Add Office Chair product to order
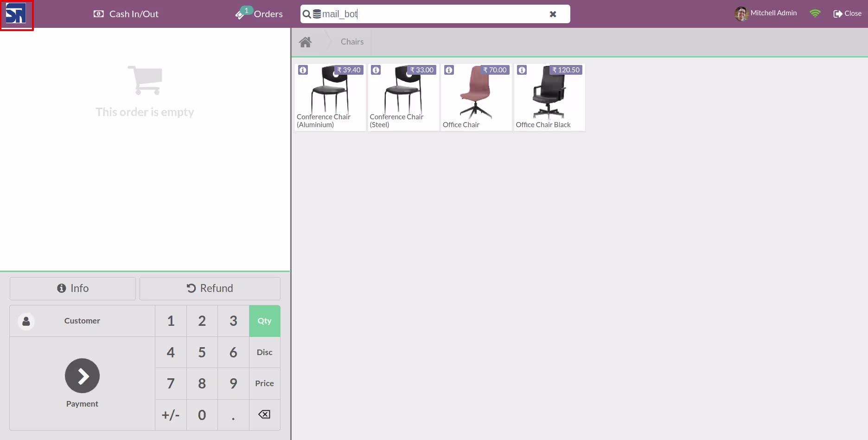This screenshot has height=440, width=868. click(x=476, y=97)
